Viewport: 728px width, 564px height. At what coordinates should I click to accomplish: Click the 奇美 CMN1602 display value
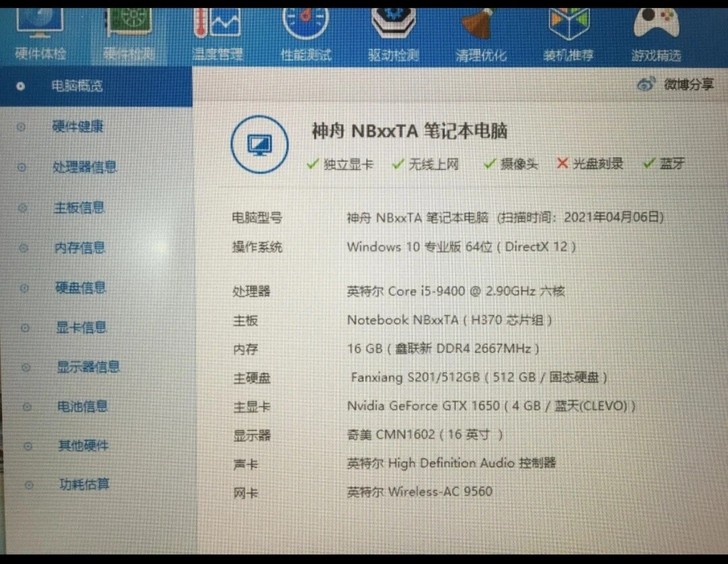pos(424,435)
